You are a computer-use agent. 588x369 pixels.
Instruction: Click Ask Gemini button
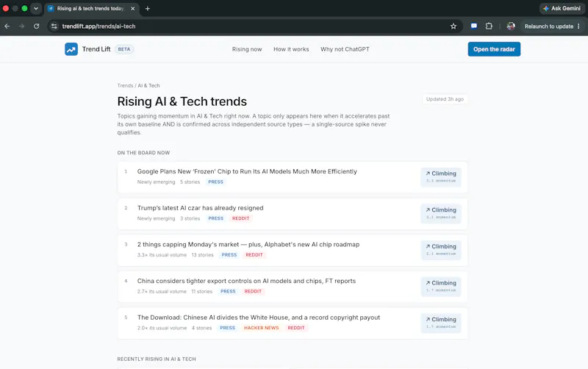(562, 8)
